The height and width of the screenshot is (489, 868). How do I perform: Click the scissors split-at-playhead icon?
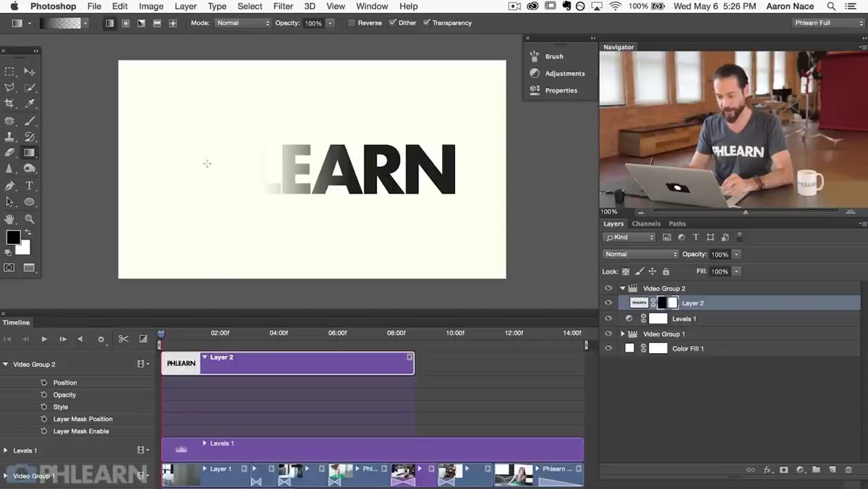tap(124, 339)
